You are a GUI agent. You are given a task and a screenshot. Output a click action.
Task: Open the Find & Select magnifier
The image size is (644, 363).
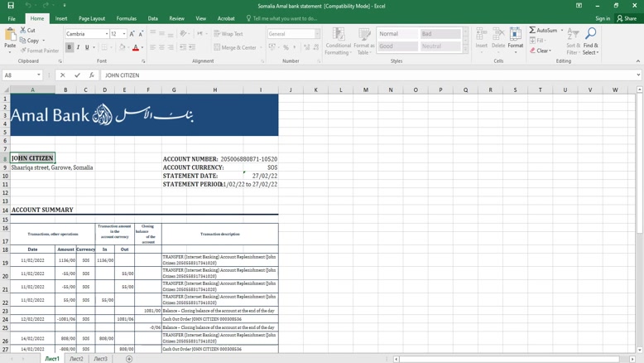point(590,35)
